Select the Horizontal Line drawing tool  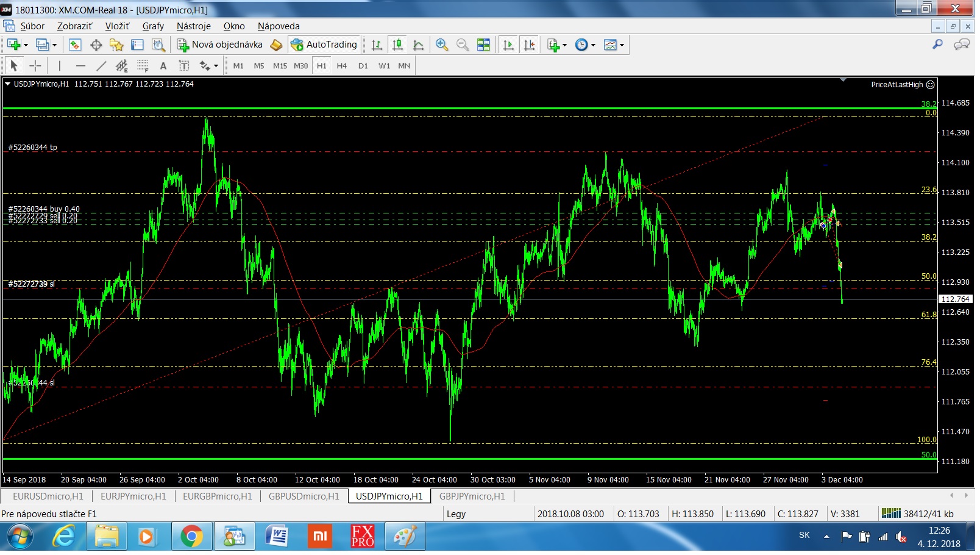(x=80, y=65)
